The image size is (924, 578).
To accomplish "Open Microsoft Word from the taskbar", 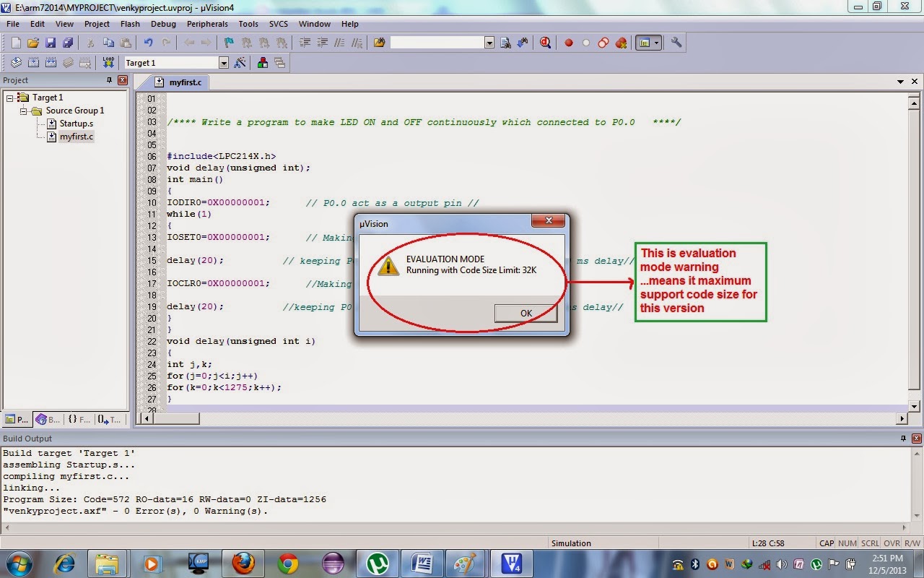I will pos(422,563).
